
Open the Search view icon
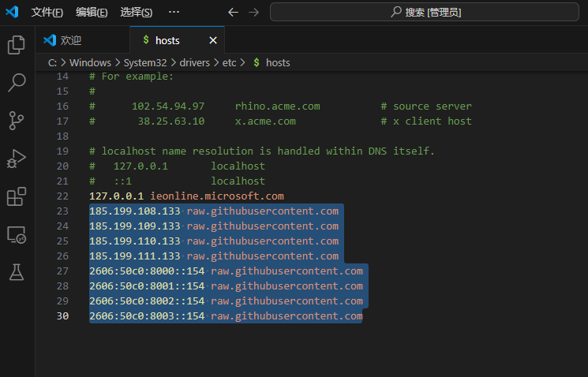17,82
